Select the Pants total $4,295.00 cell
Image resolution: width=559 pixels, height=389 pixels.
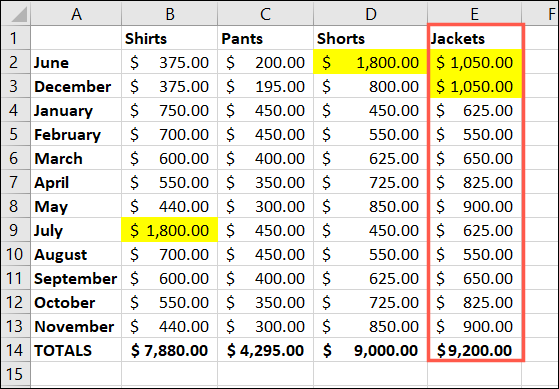[265, 350]
